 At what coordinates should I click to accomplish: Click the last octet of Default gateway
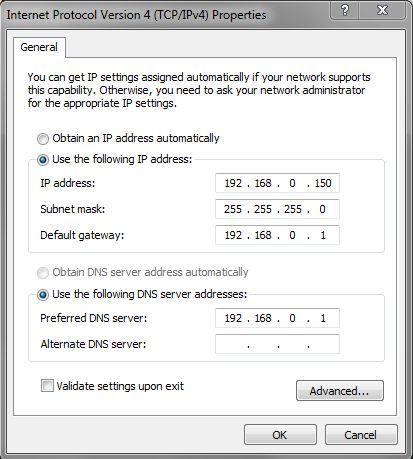tap(323, 235)
